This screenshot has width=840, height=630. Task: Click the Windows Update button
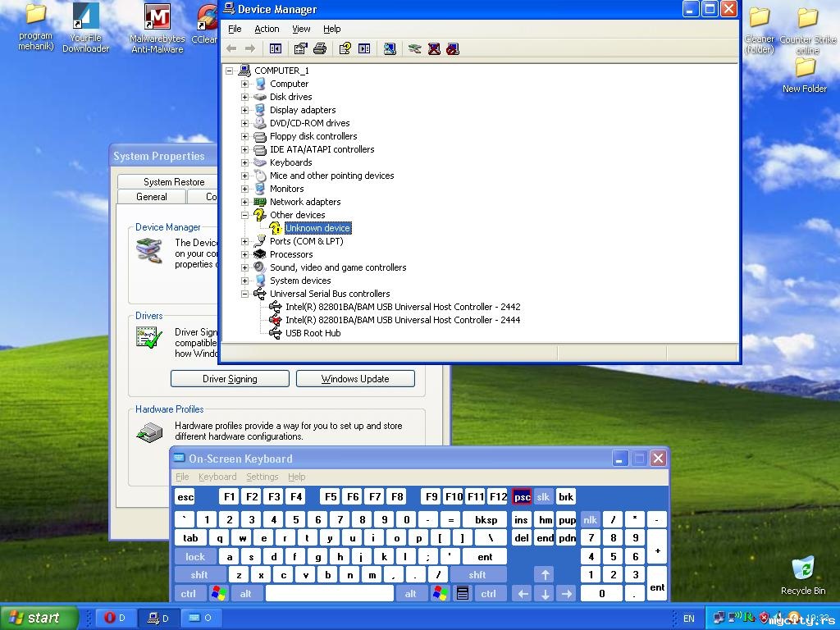pos(355,379)
